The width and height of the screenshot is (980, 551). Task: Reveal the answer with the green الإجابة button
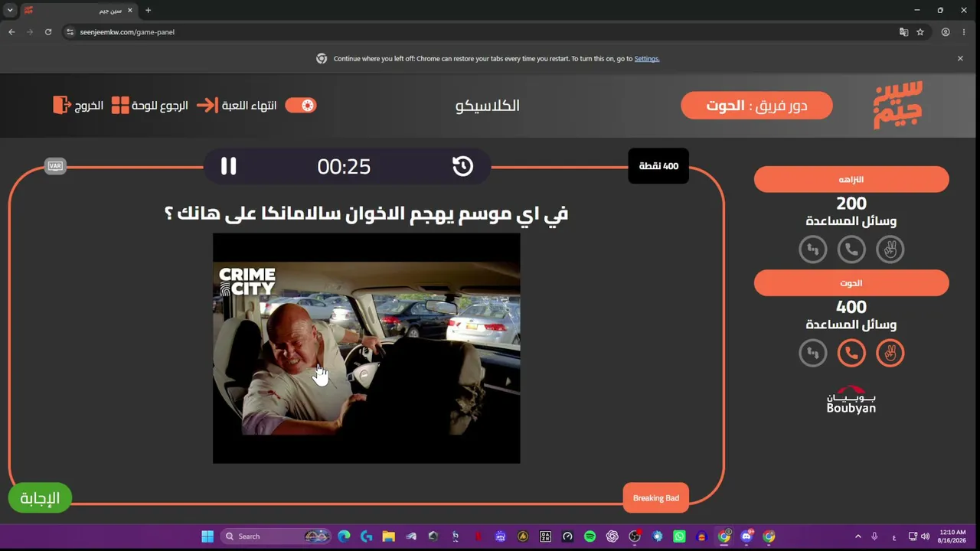pyautogui.click(x=40, y=498)
